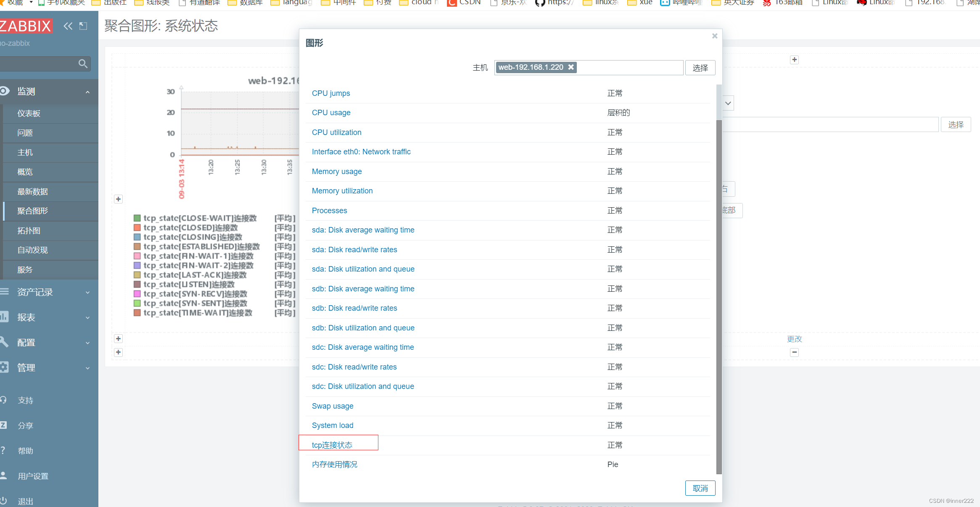Open 主机 hosts menu item
This screenshot has height=507, width=980.
click(25, 153)
